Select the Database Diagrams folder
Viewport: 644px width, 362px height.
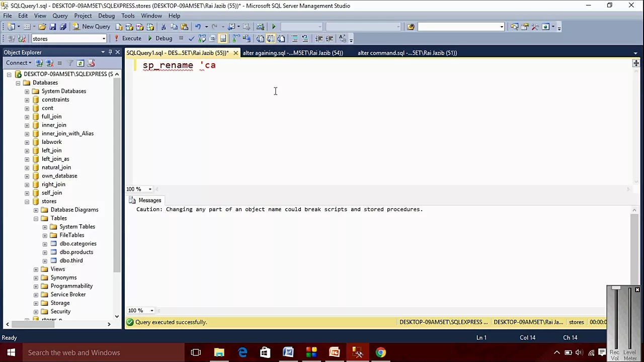pyautogui.click(x=74, y=210)
